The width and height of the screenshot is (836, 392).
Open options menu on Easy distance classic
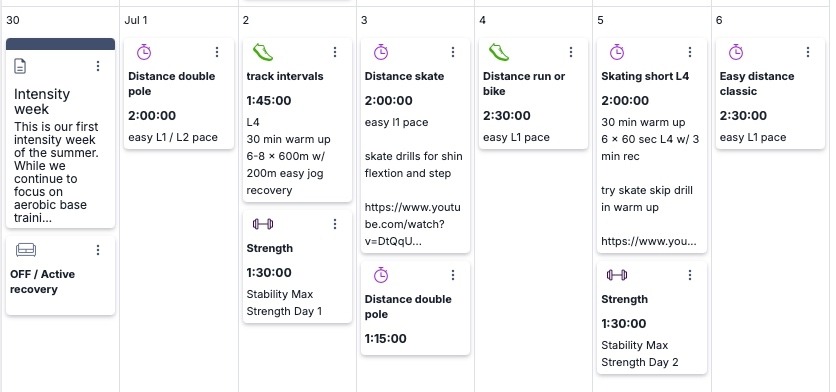(x=808, y=52)
